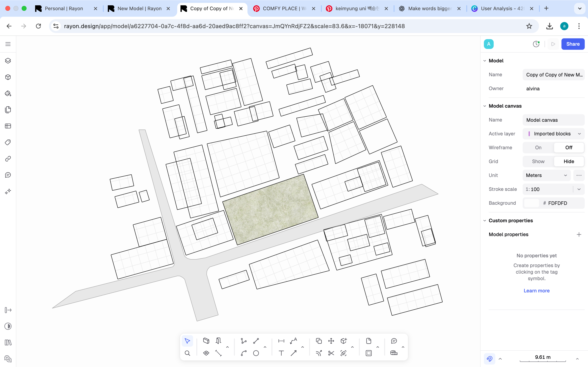This screenshot has height=367, width=588.
Task: Open the tag properties sidebar icon
Action: pyautogui.click(x=8, y=142)
